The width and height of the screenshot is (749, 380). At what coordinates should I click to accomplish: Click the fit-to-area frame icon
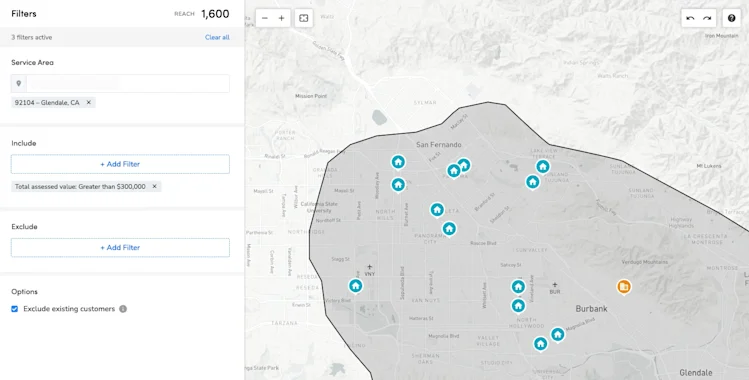pos(303,18)
